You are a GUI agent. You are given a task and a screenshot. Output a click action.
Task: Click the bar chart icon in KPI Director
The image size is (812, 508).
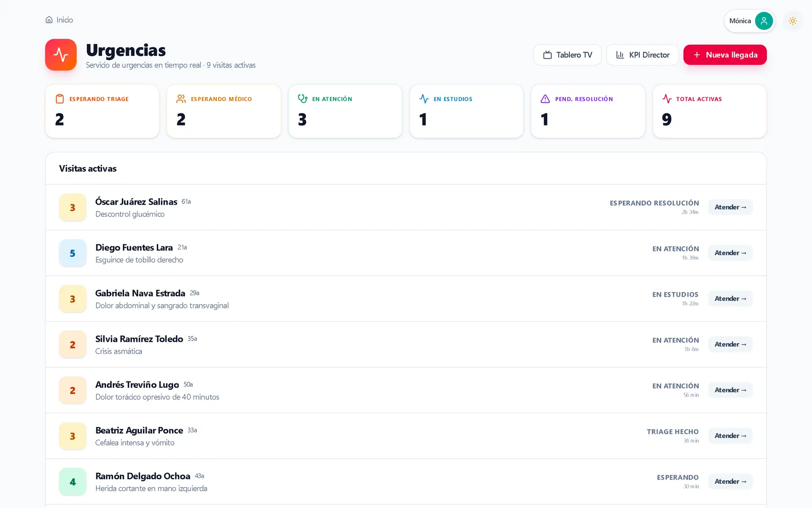pyautogui.click(x=620, y=55)
